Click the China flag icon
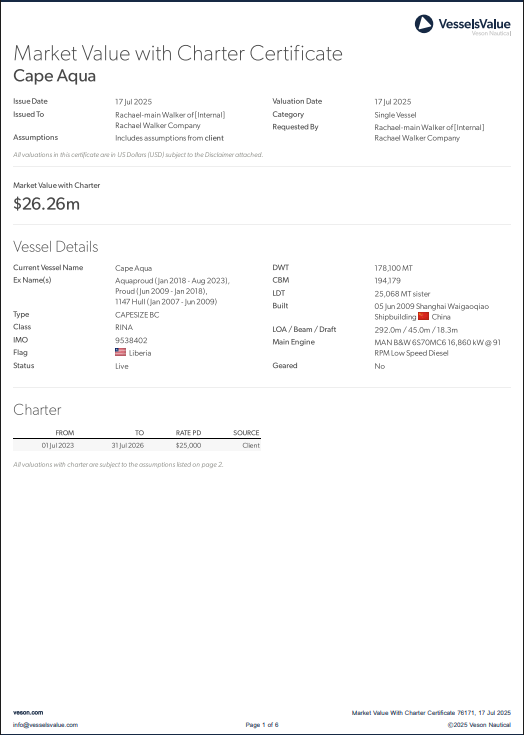 point(423,316)
